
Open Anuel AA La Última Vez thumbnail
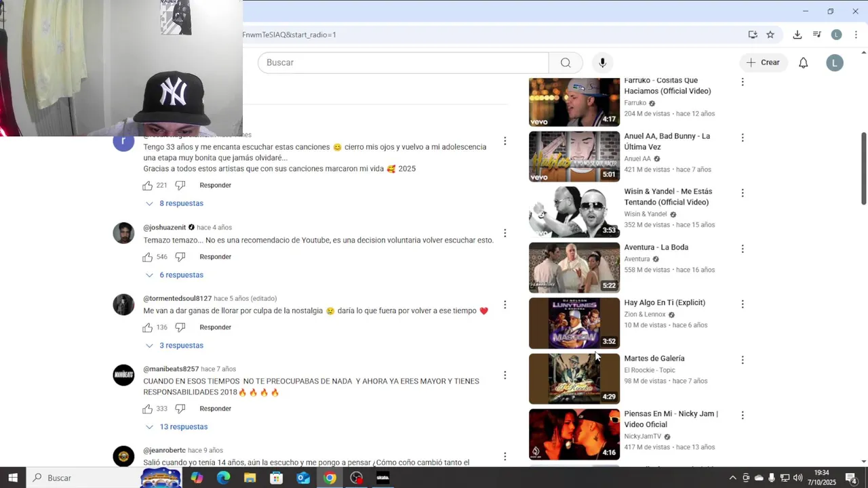tap(574, 157)
